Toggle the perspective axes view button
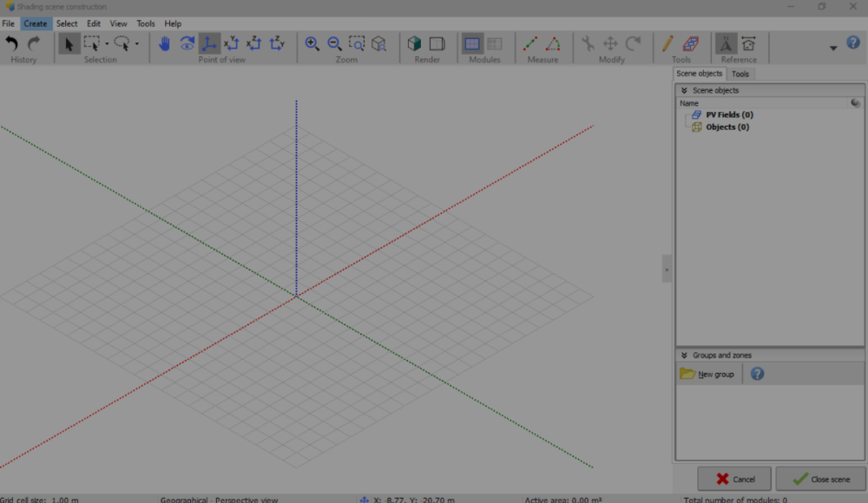The image size is (868, 503). [x=209, y=43]
